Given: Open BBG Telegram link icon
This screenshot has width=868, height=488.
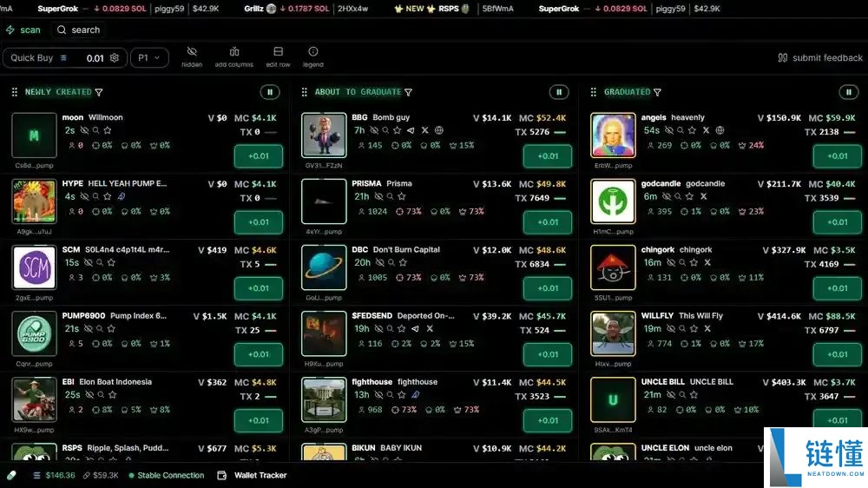Looking at the screenshot, I should 411,131.
